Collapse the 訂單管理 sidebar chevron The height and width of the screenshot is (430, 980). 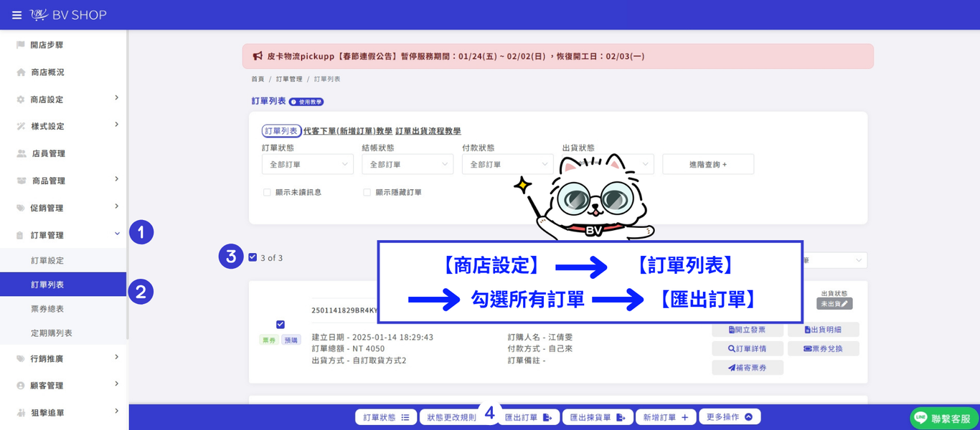click(x=116, y=234)
